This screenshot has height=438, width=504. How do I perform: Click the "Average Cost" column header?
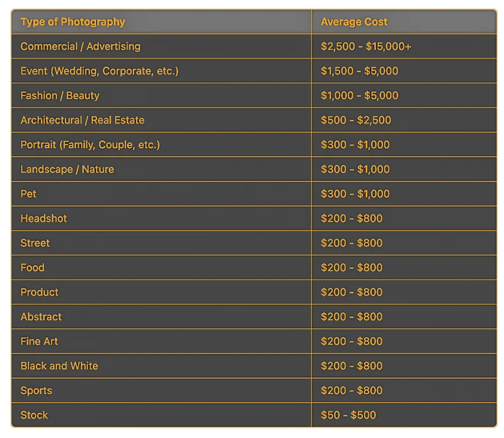pyautogui.click(x=354, y=22)
